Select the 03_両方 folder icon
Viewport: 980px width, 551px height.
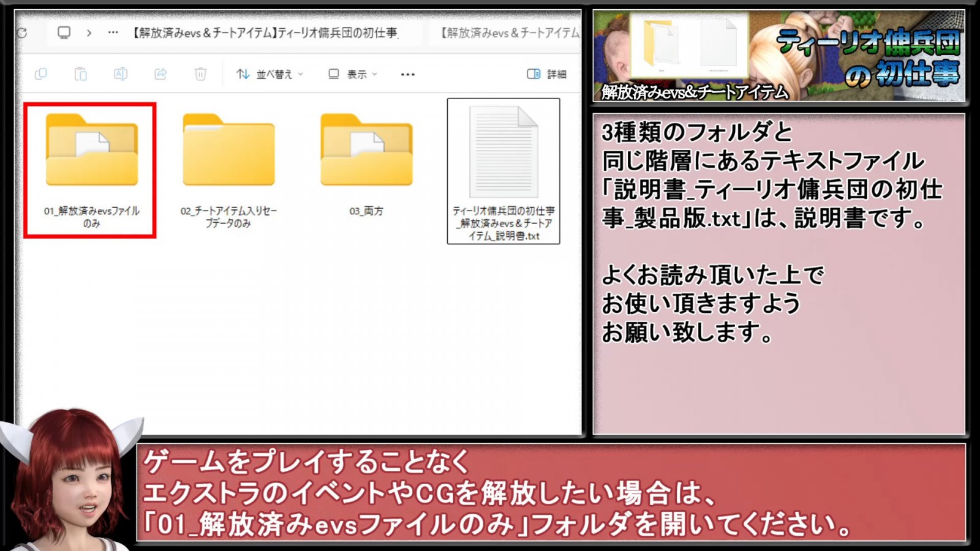pos(366,149)
